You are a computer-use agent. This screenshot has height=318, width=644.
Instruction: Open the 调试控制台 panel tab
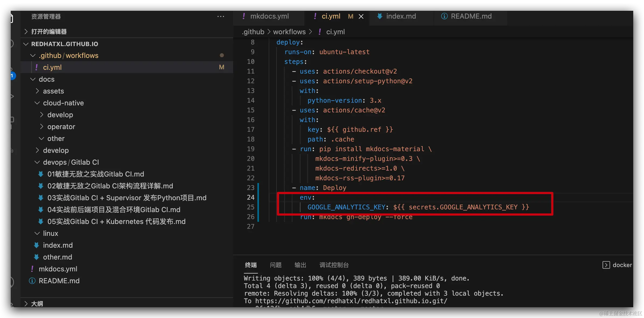pos(334,265)
